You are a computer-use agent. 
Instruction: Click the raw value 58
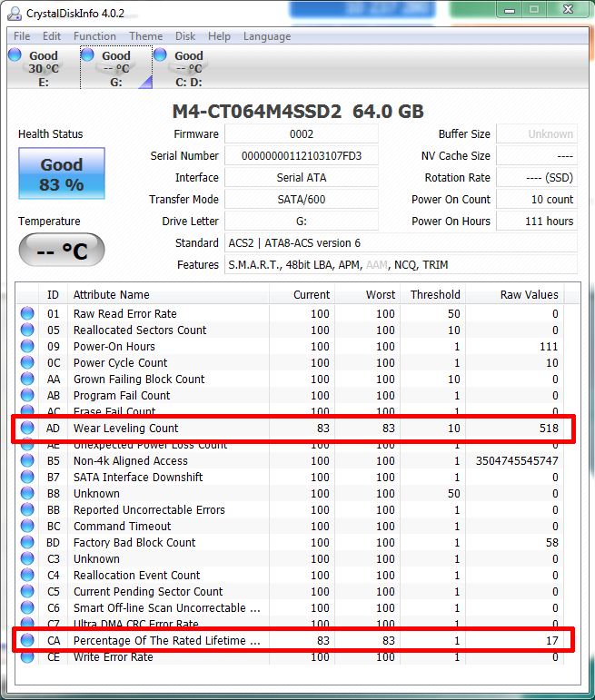[552, 542]
